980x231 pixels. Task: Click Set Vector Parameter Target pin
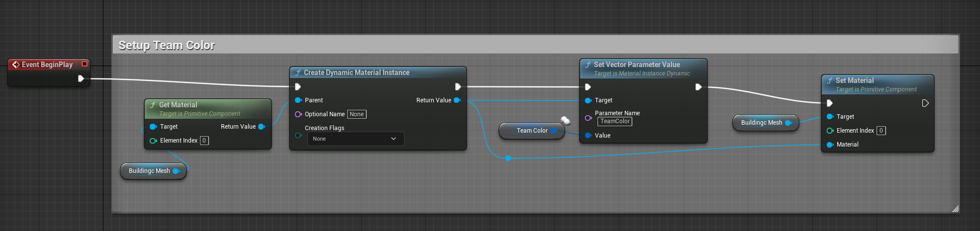[x=588, y=100]
